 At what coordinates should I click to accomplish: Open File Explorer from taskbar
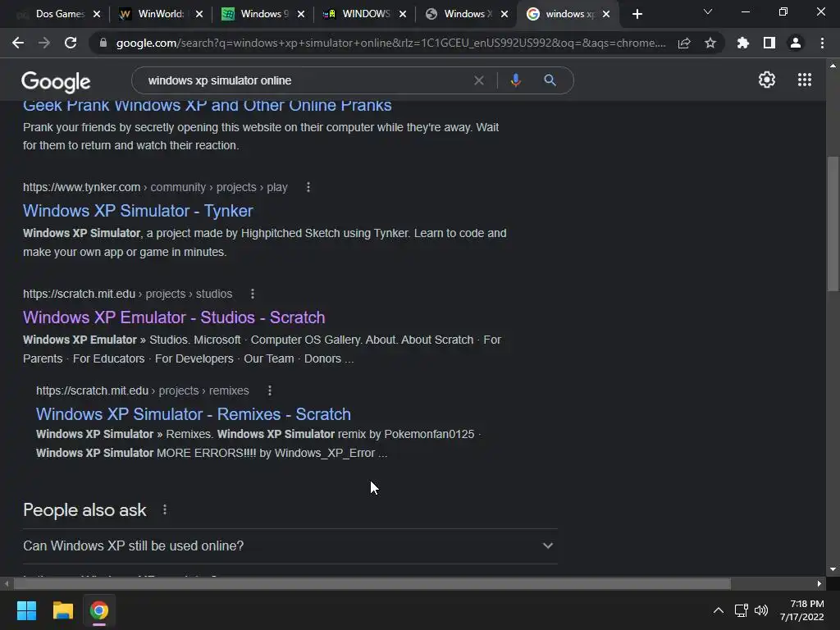[62, 610]
